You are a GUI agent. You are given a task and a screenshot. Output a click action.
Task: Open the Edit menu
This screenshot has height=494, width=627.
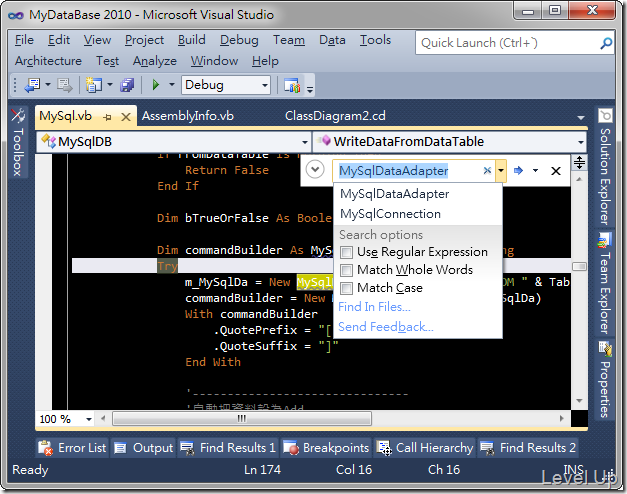coord(59,40)
